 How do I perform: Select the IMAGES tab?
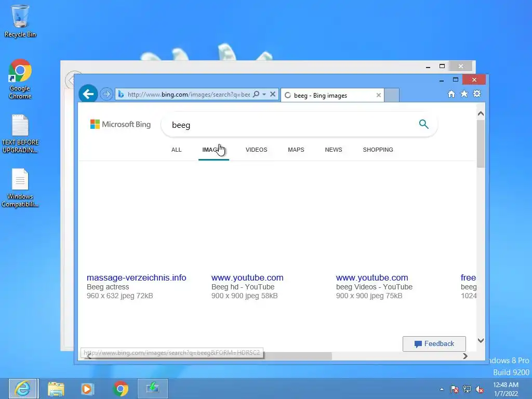(x=214, y=150)
